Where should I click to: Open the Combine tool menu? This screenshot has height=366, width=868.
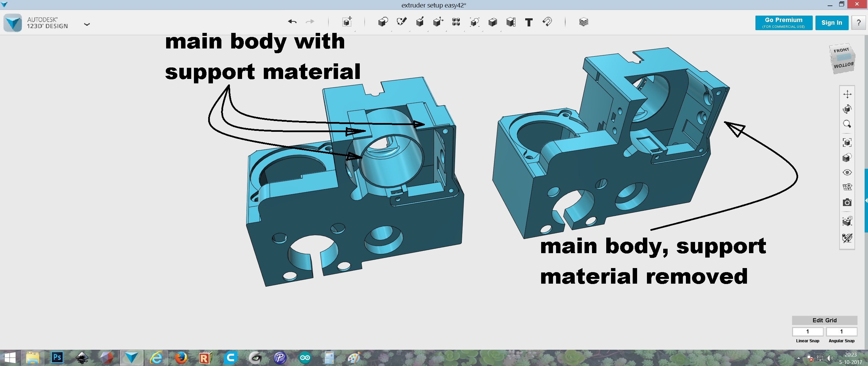point(493,22)
